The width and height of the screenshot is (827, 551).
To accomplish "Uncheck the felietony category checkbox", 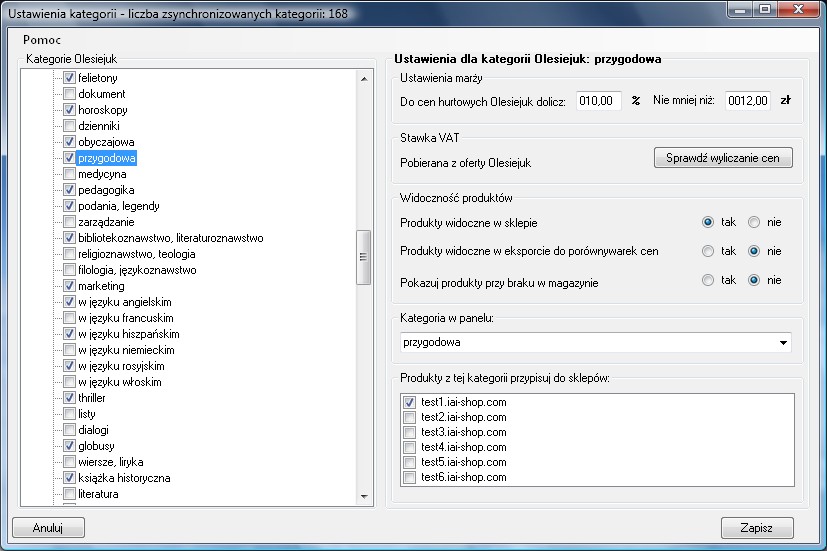I will [69, 78].
